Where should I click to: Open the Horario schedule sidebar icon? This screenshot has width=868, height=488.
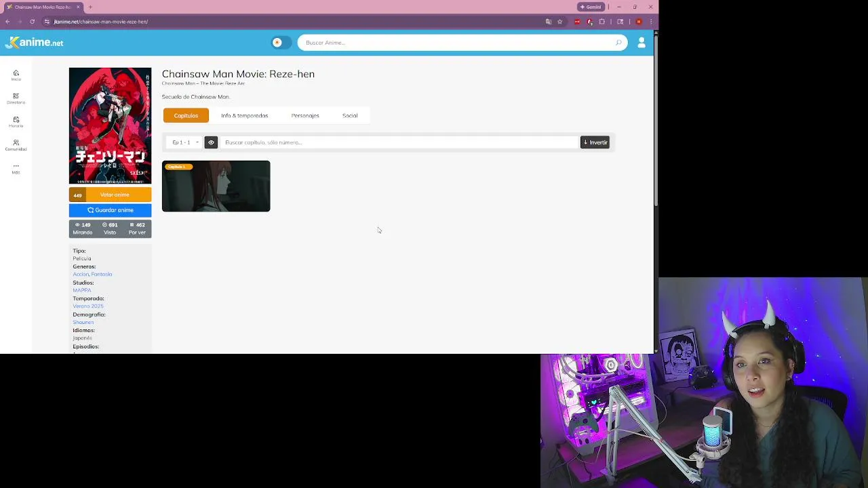(16, 122)
